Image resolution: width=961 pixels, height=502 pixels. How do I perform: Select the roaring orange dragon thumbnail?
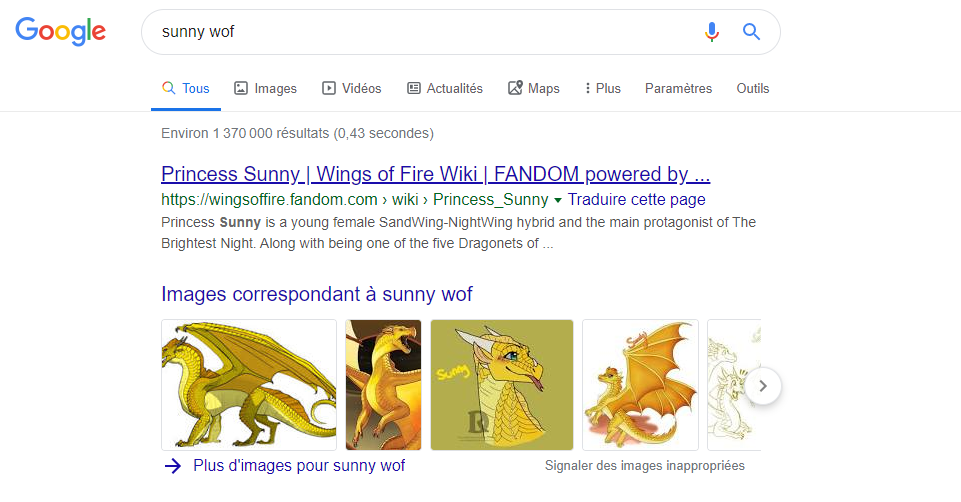tap(384, 385)
